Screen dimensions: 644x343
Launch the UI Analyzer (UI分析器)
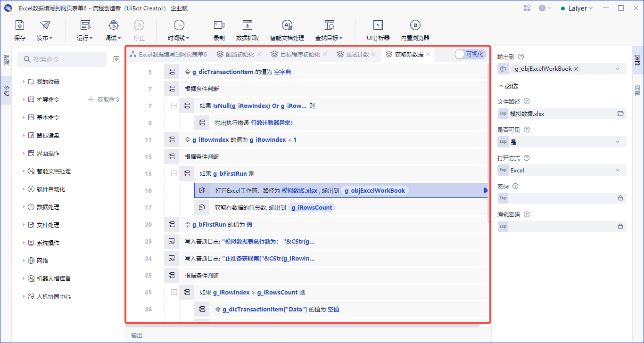click(x=378, y=31)
